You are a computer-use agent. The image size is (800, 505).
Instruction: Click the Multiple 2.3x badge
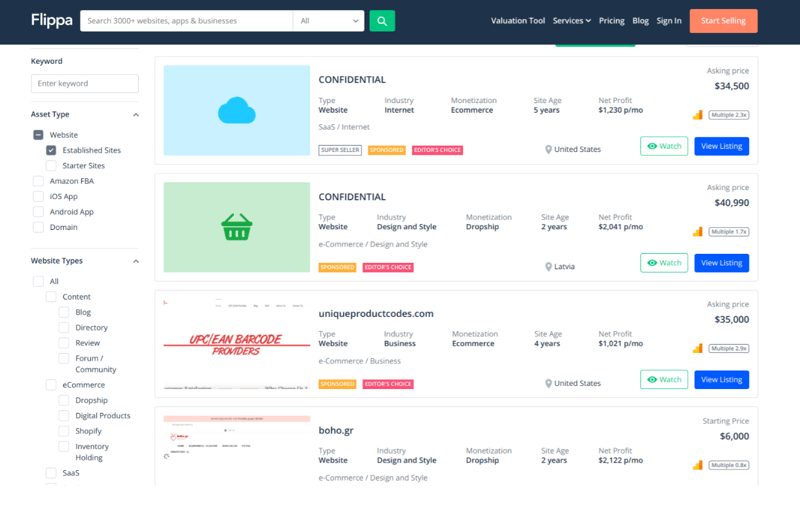729,115
